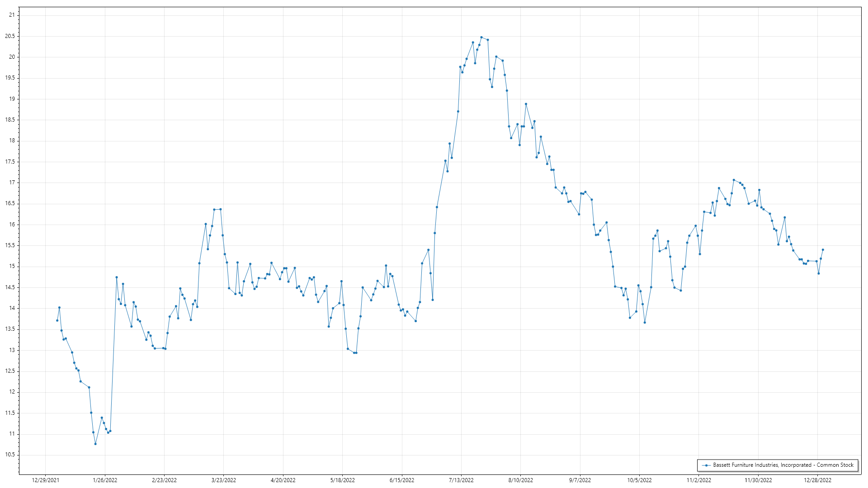Click the 2/23/2022 x-axis date label
Screen dimensions: 868x488
pos(164,480)
